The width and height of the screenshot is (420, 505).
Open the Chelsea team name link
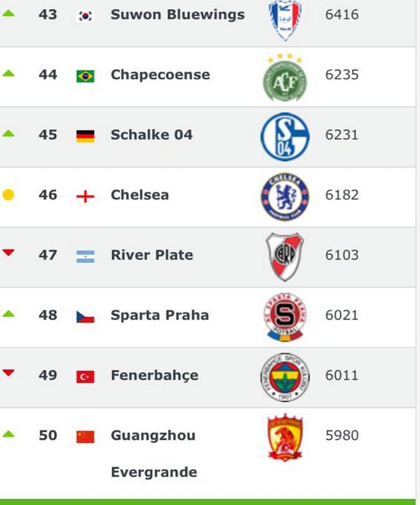(140, 195)
